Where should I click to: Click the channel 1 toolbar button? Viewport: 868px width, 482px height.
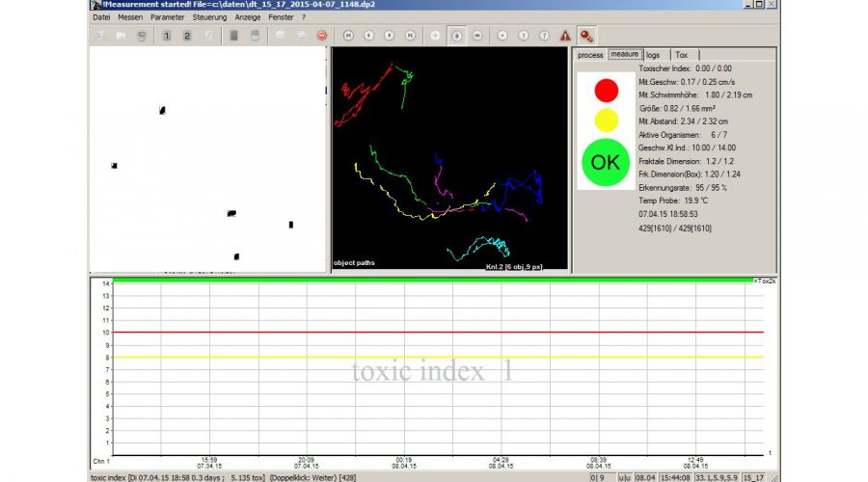(166, 36)
